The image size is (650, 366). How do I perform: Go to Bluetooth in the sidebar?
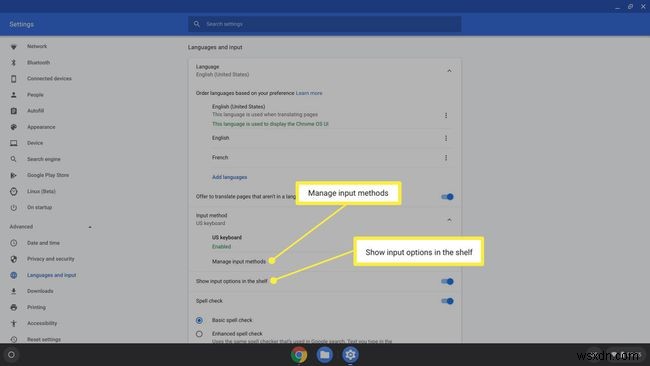(x=39, y=63)
